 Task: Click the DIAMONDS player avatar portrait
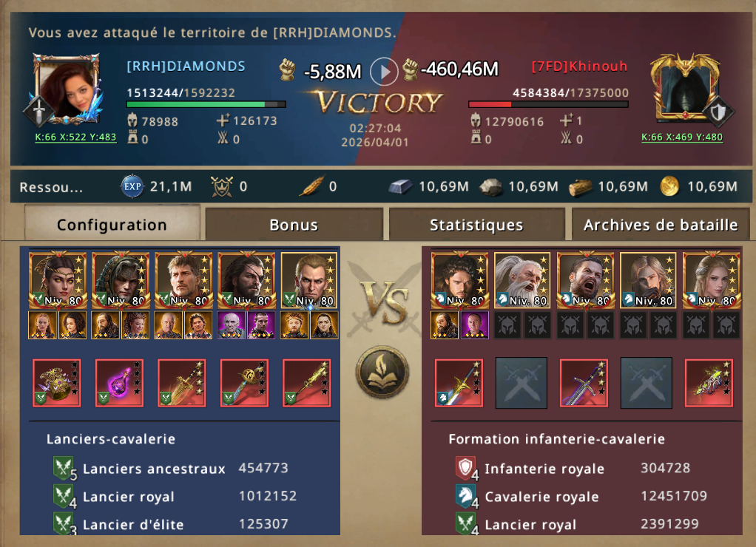[x=66, y=88]
